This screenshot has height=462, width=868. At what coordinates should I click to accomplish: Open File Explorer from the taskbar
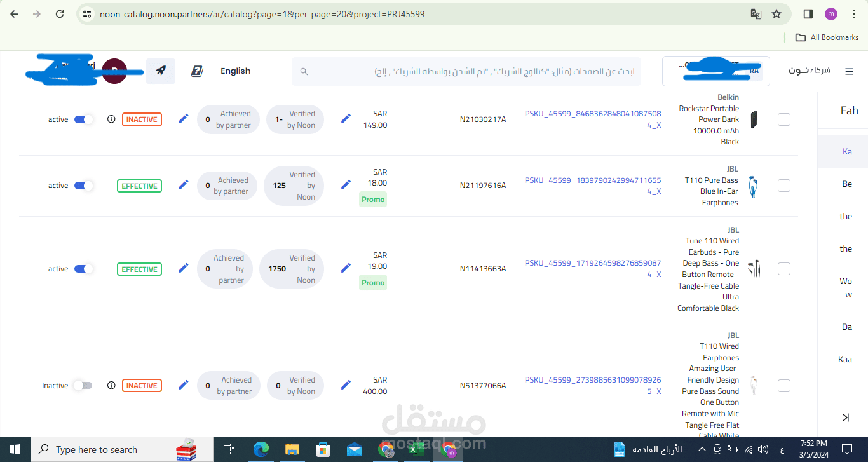[x=292, y=449]
